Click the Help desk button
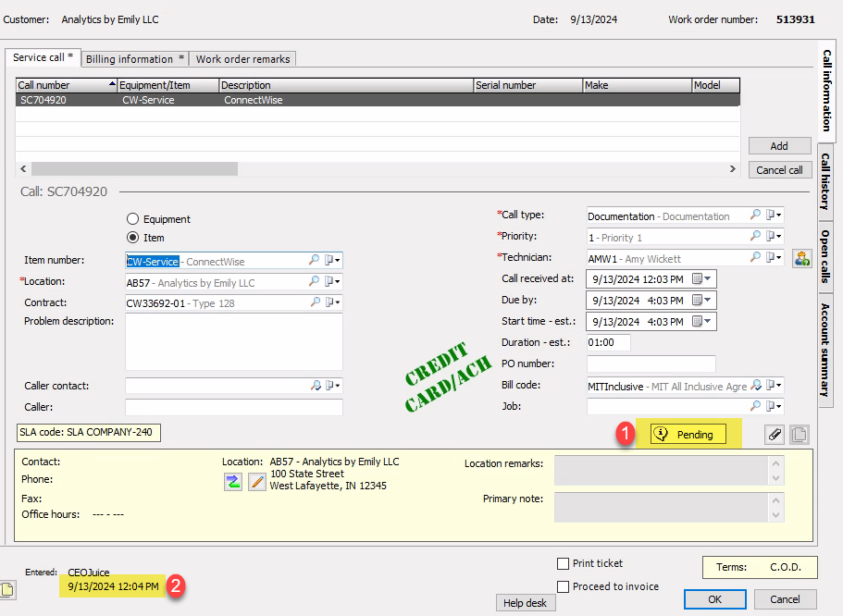The height and width of the screenshot is (616, 843). pos(526,603)
